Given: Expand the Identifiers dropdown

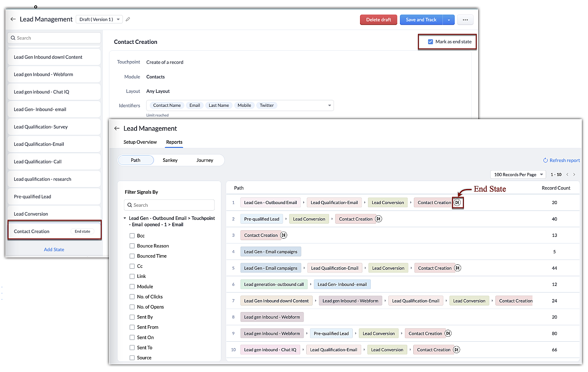Looking at the screenshot, I should pyautogui.click(x=329, y=105).
